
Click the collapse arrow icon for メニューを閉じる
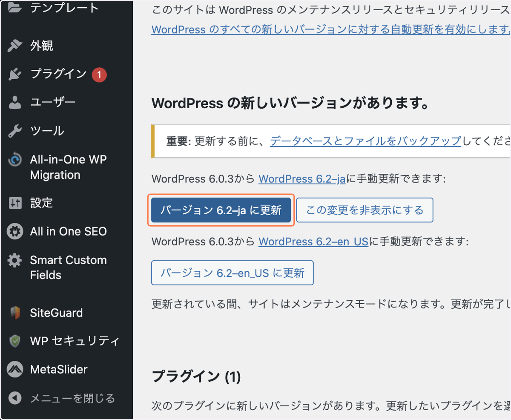(x=14, y=398)
